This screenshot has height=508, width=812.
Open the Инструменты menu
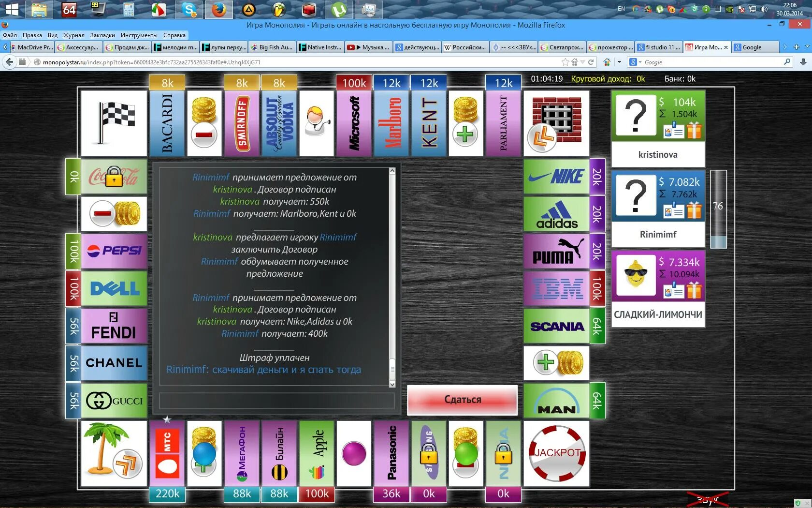coord(139,35)
